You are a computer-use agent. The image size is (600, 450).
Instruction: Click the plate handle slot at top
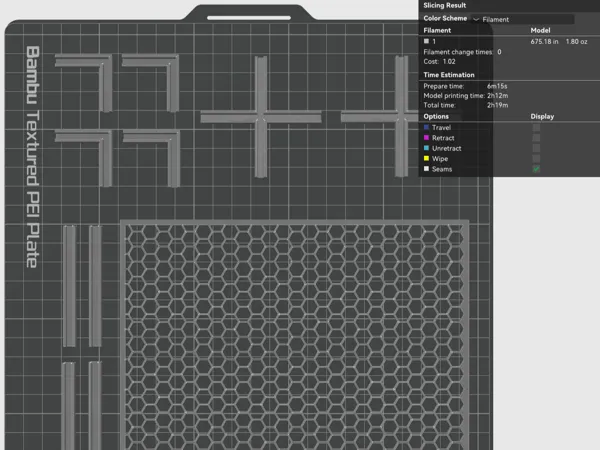(x=249, y=18)
